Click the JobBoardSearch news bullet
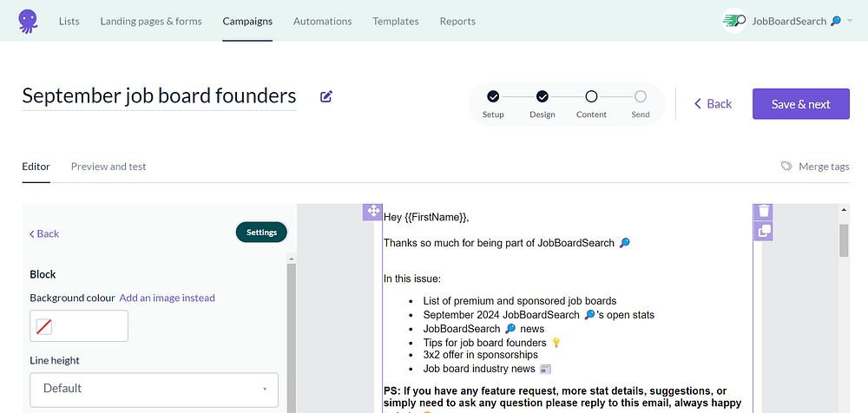The height and width of the screenshot is (413, 868). click(x=483, y=328)
